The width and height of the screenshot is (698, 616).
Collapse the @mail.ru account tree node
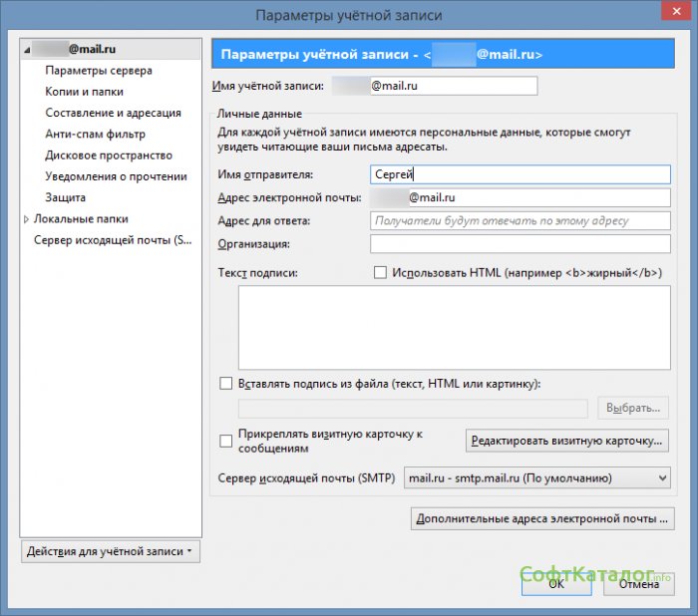pyautogui.click(x=27, y=48)
